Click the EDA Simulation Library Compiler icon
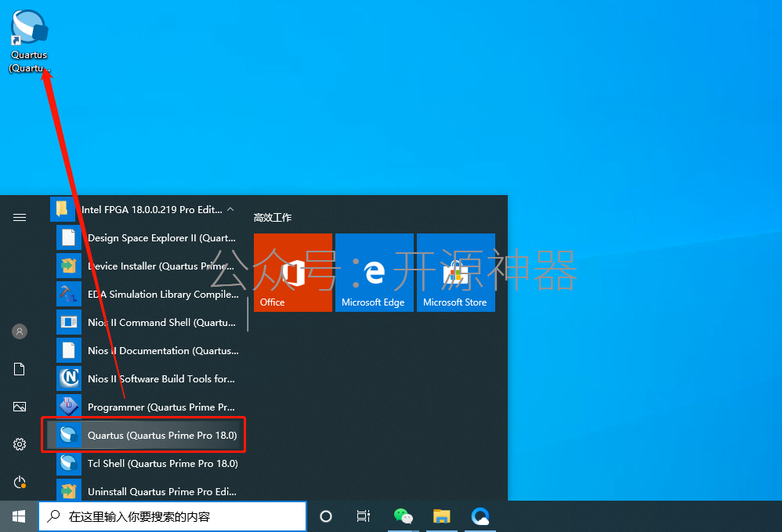The width and height of the screenshot is (782, 532). coord(69,294)
